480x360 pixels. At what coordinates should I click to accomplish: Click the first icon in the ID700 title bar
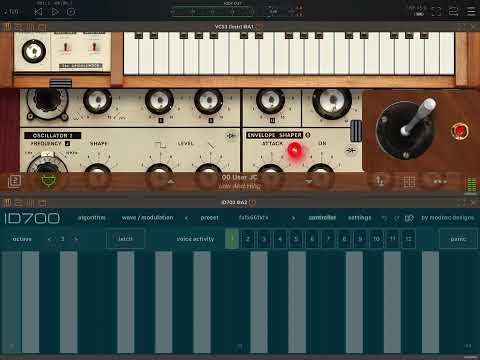pyautogui.click(x=7, y=203)
